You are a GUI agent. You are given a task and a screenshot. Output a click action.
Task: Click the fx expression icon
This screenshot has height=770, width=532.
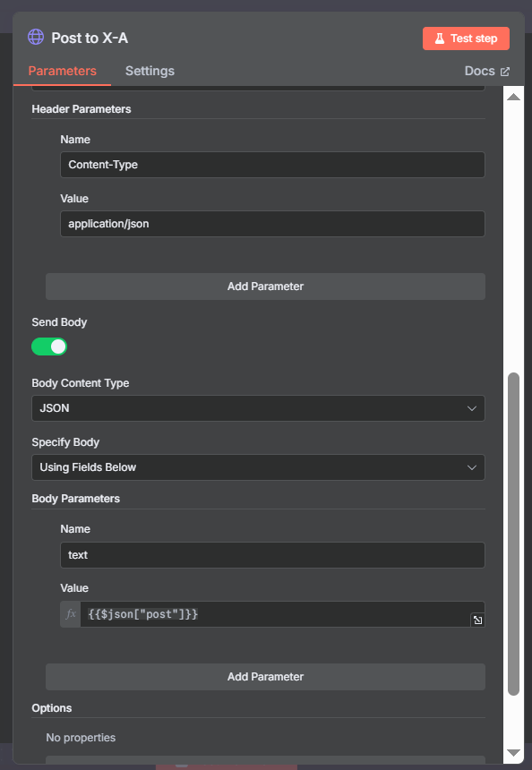(x=71, y=614)
